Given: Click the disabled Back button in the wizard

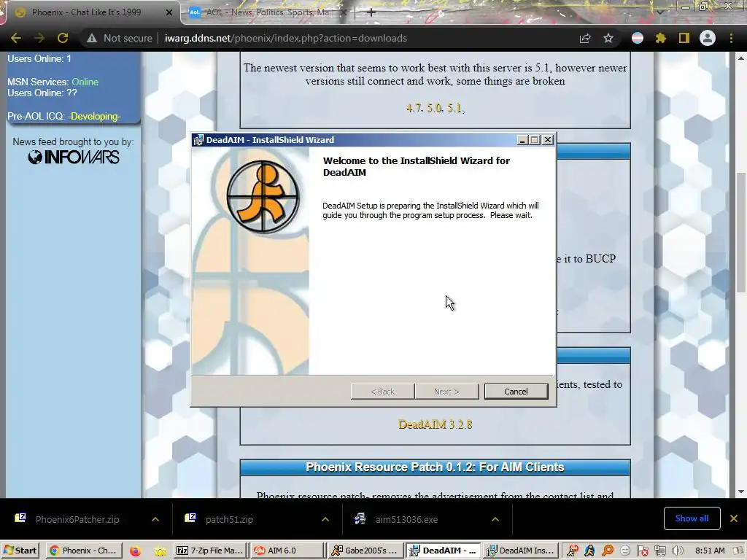Looking at the screenshot, I should pyautogui.click(x=382, y=392).
